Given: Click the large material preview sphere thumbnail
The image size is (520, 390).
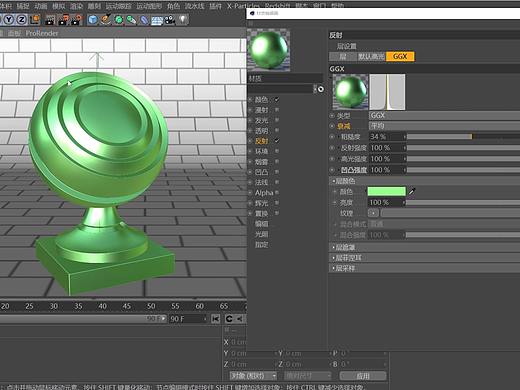Looking at the screenshot, I should [x=269, y=50].
